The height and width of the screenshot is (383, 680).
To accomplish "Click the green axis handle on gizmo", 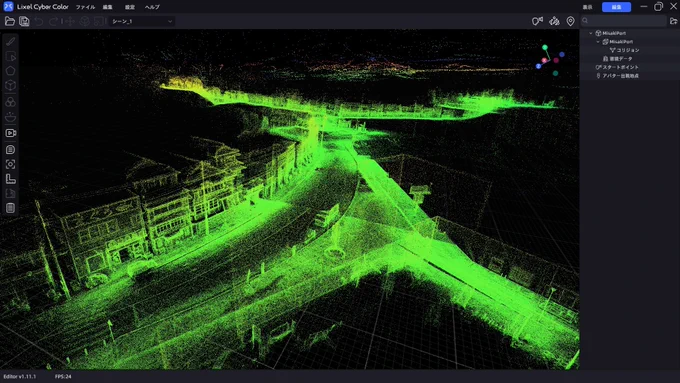I will 545,48.
